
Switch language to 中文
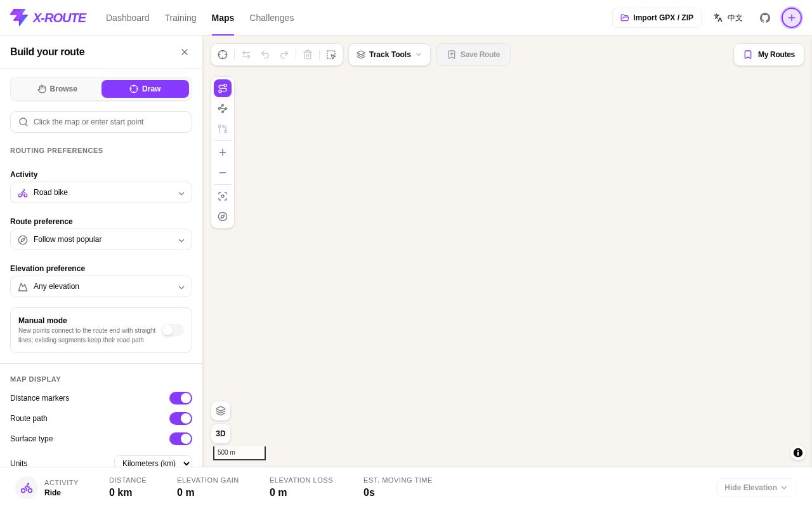[x=728, y=18]
